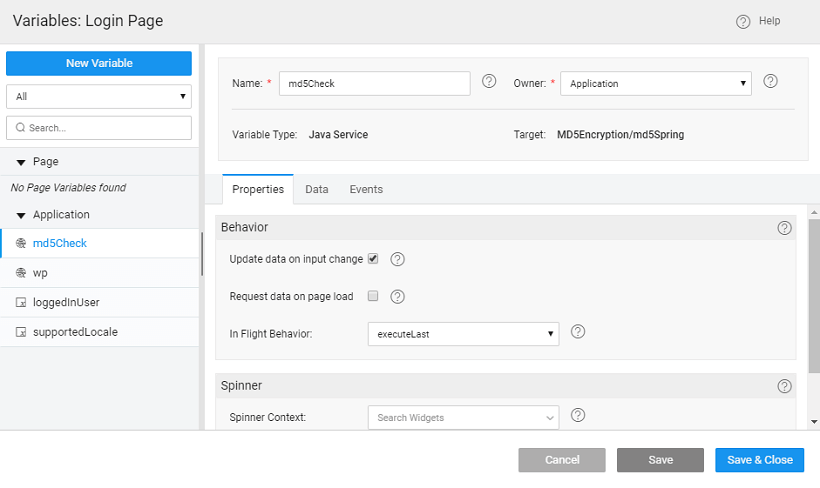Select the loggedInUser variable
The width and height of the screenshot is (820, 488).
click(66, 302)
